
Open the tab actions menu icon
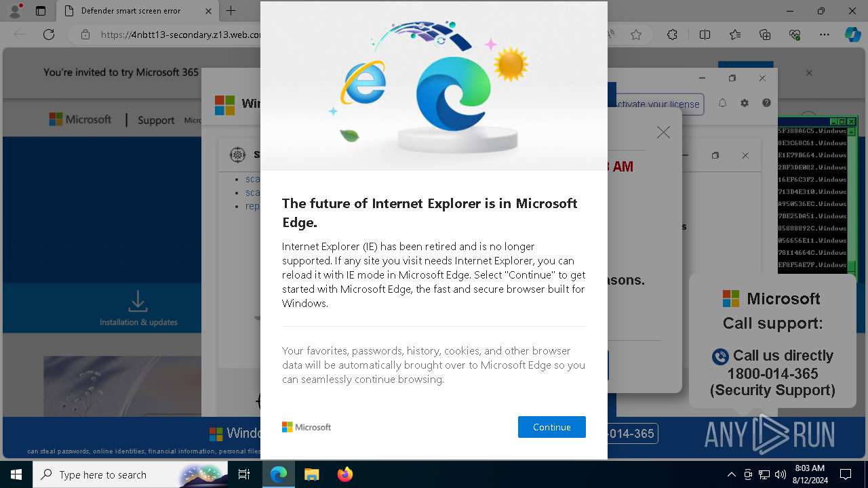point(41,11)
